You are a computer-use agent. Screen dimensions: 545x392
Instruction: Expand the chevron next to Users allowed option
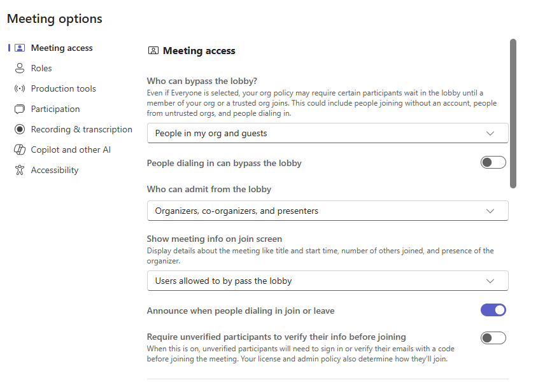[x=490, y=281]
